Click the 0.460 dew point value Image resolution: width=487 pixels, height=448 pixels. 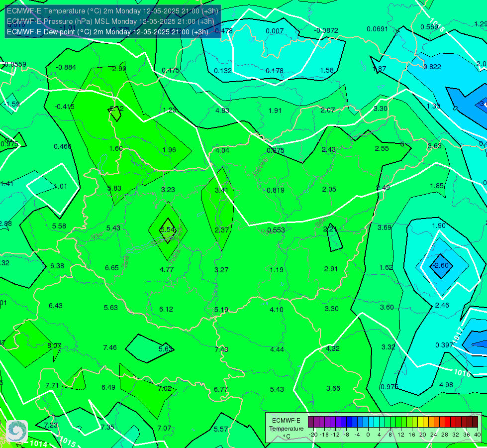63,146
